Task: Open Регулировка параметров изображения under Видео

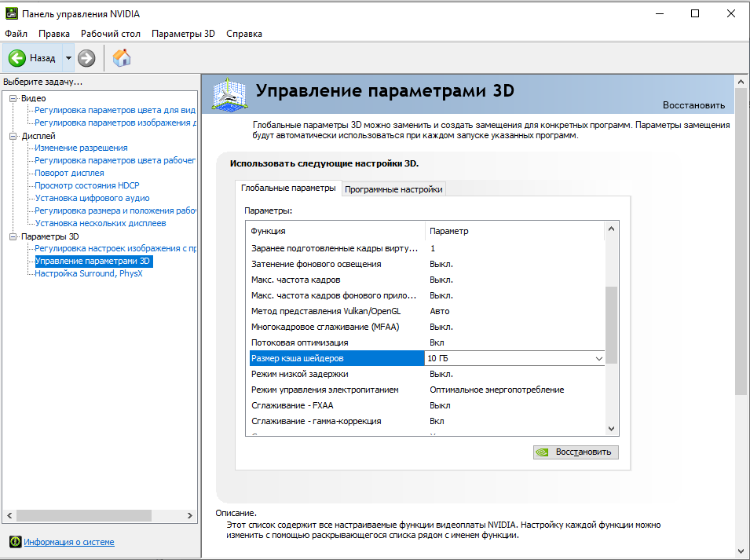Action: coord(115,123)
